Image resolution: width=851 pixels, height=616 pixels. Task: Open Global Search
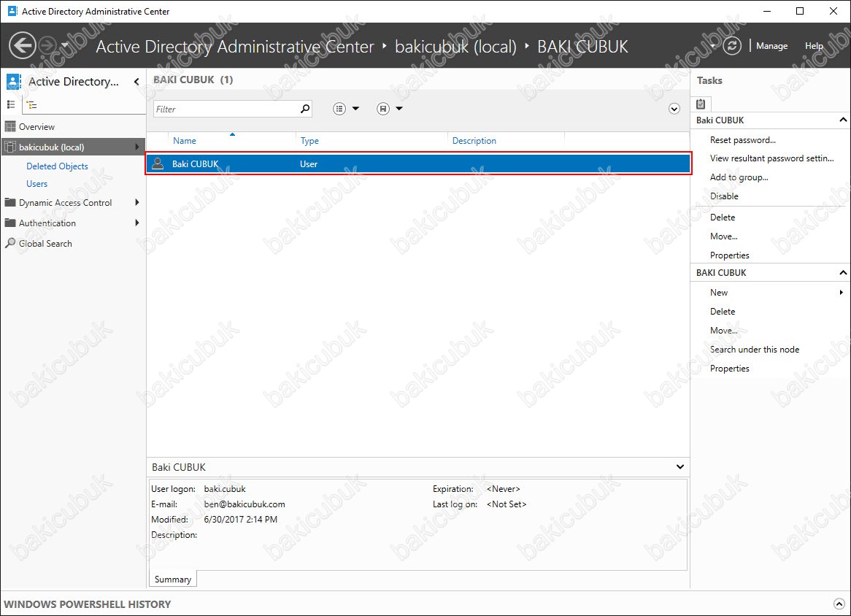point(45,244)
